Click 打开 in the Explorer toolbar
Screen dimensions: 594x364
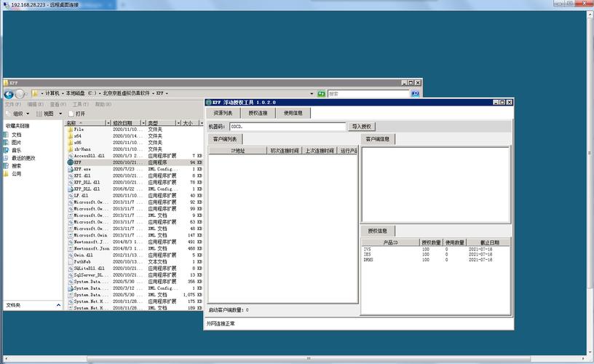pos(77,114)
